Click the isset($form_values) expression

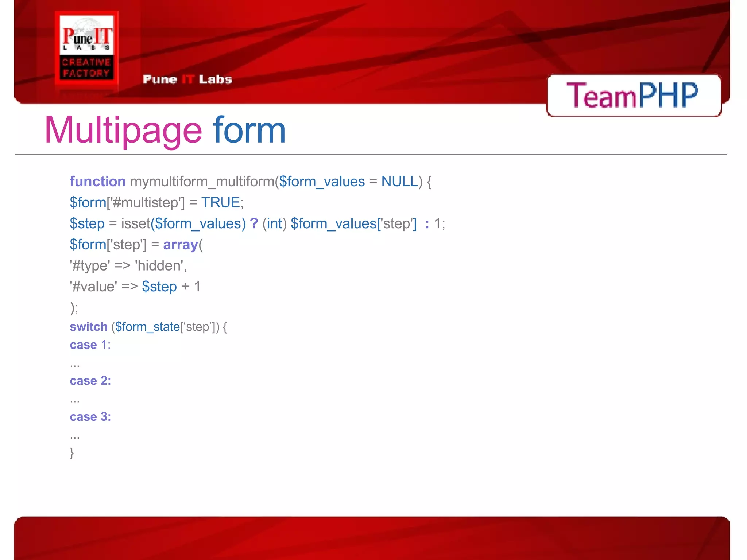tap(183, 223)
